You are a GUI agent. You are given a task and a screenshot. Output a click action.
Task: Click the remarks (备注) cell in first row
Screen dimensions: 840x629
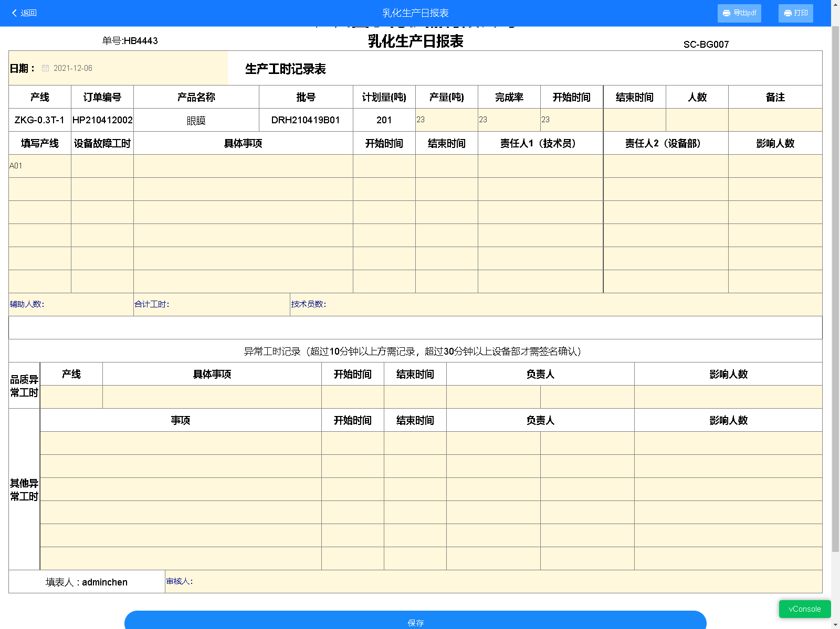point(775,120)
